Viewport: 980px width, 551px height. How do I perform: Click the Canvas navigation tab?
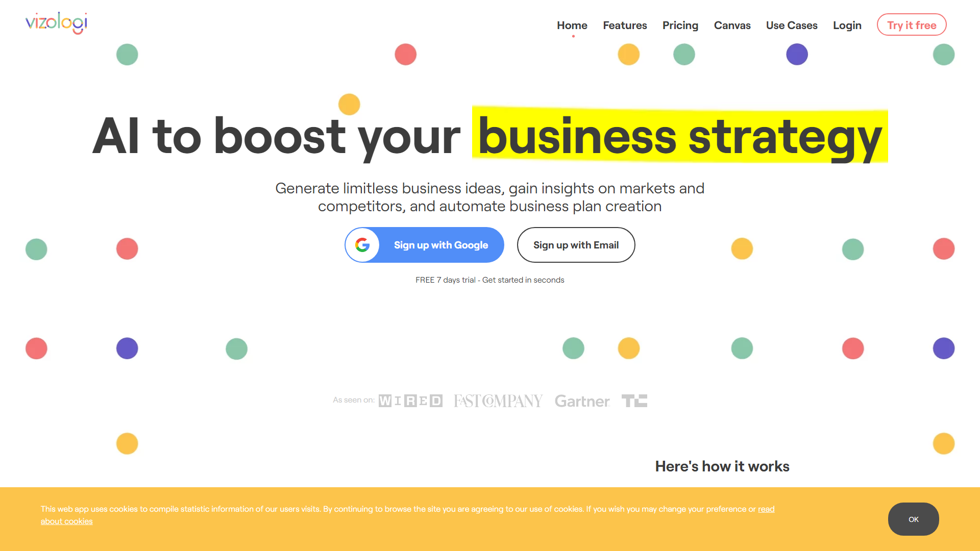(x=731, y=25)
